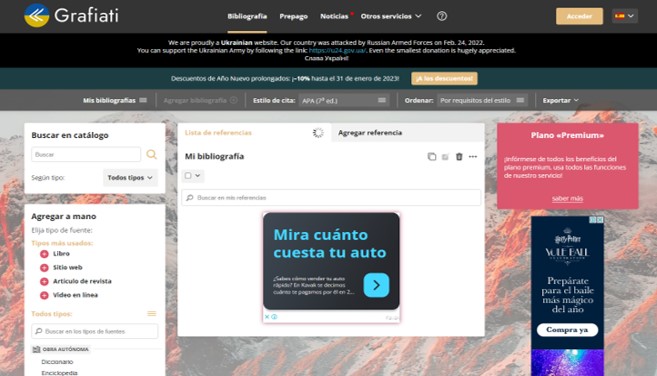The image size is (657, 376).
Task: Open the Noticias nav item
Action: click(x=334, y=16)
